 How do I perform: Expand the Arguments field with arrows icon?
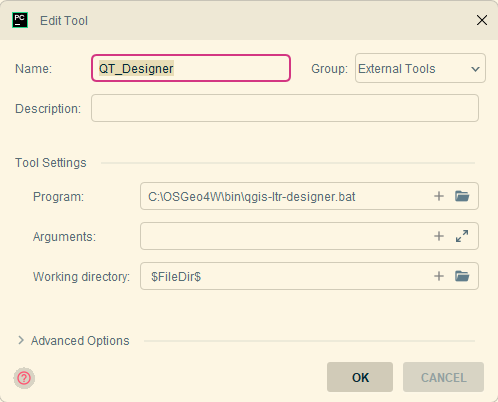coord(462,236)
